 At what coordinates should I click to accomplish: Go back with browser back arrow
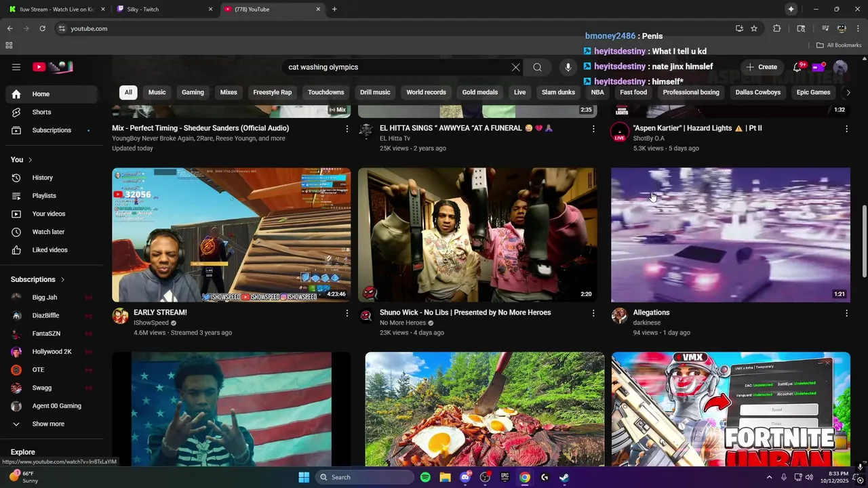pyautogui.click(x=9, y=28)
